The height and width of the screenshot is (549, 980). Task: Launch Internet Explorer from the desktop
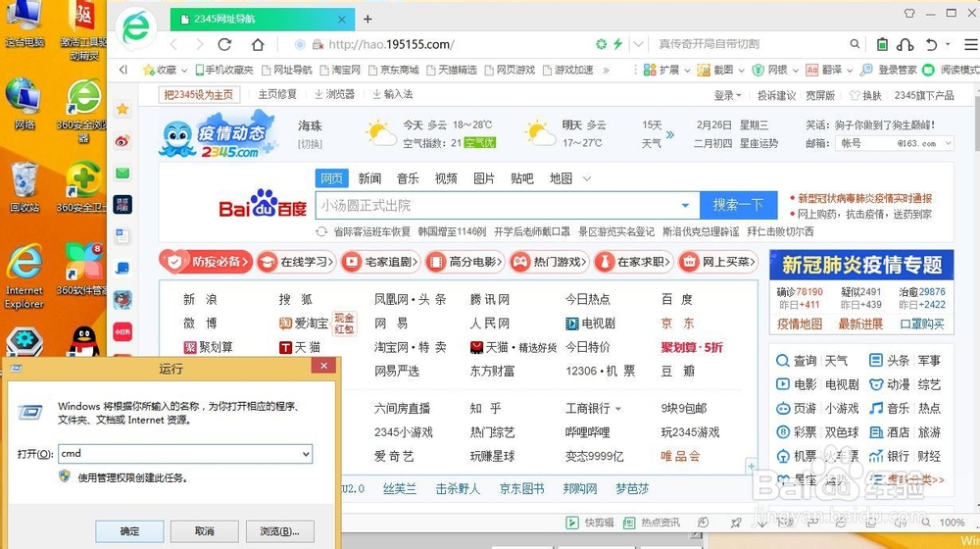(24, 276)
